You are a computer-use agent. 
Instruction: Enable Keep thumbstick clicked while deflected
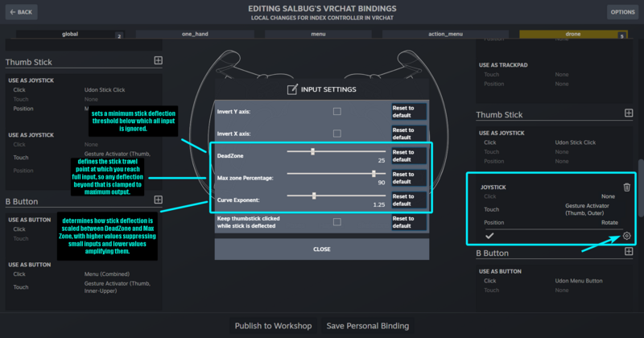[337, 222]
